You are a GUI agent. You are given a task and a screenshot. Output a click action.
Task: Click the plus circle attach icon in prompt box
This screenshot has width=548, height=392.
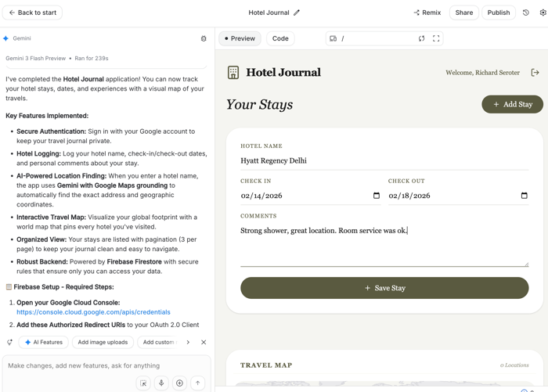point(179,383)
